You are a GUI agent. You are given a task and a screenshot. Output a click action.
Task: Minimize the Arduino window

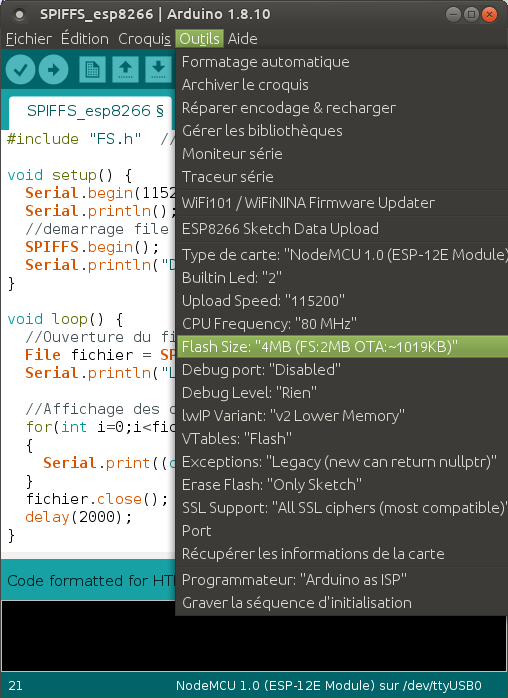click(x=453, y=15)
